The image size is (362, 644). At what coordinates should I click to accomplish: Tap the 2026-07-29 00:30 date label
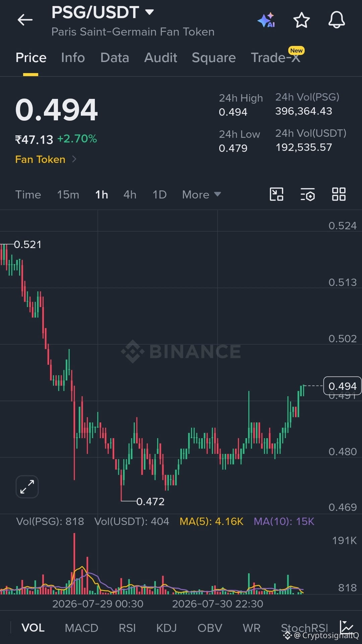[x=98, y=604]
